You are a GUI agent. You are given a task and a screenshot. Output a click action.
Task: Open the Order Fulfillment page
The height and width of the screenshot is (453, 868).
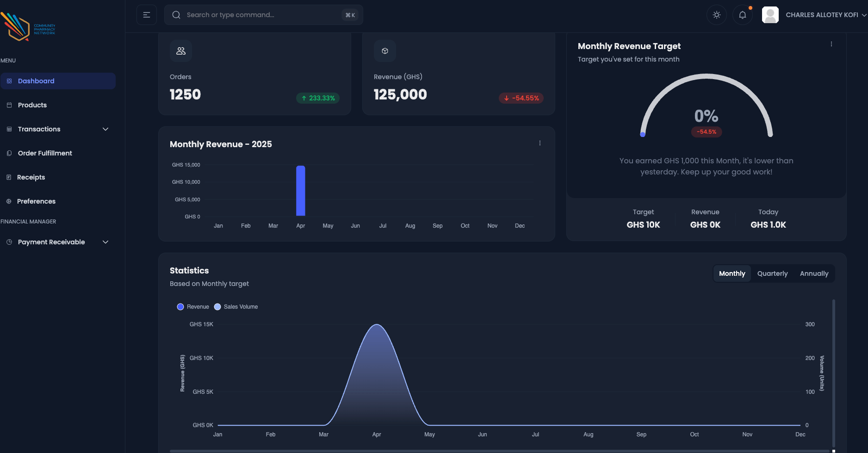click(45, 153)
